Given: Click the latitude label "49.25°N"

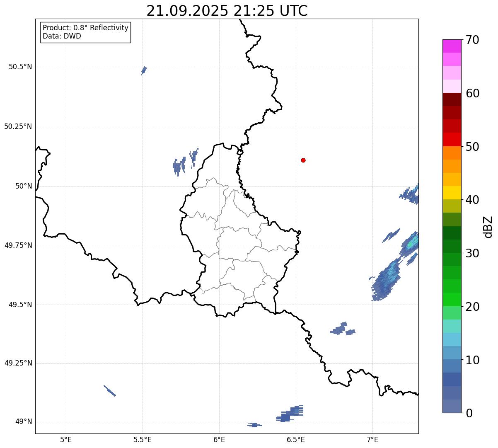Looking at the screenshot, I should (x=18, y=363).
